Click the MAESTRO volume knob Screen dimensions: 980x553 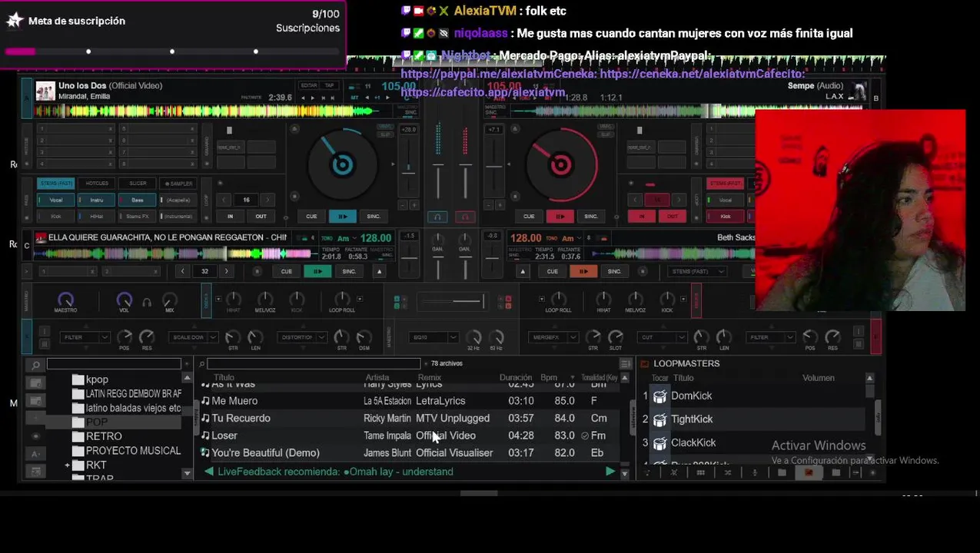click(65, 300)
